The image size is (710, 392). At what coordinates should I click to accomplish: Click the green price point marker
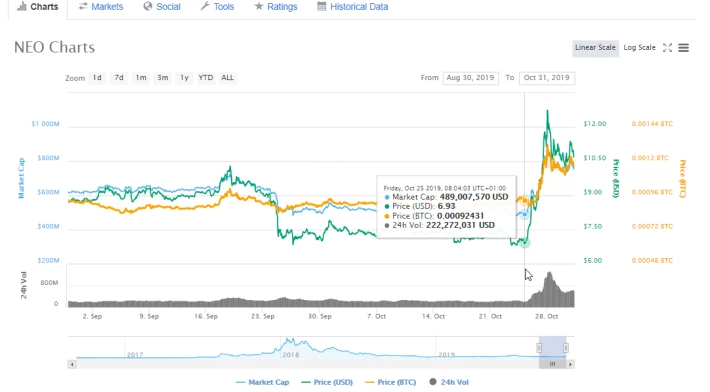[525, 244]
